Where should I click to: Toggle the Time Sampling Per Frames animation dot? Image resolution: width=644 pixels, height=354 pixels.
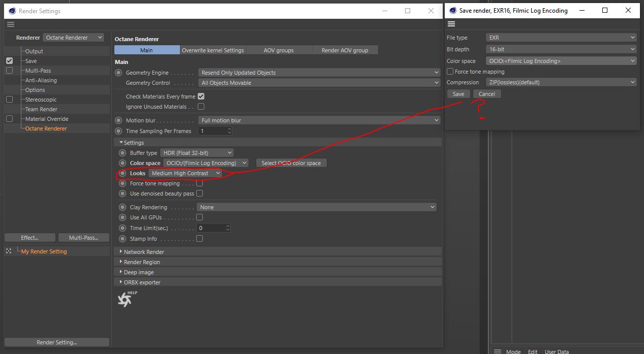[118, 131]
